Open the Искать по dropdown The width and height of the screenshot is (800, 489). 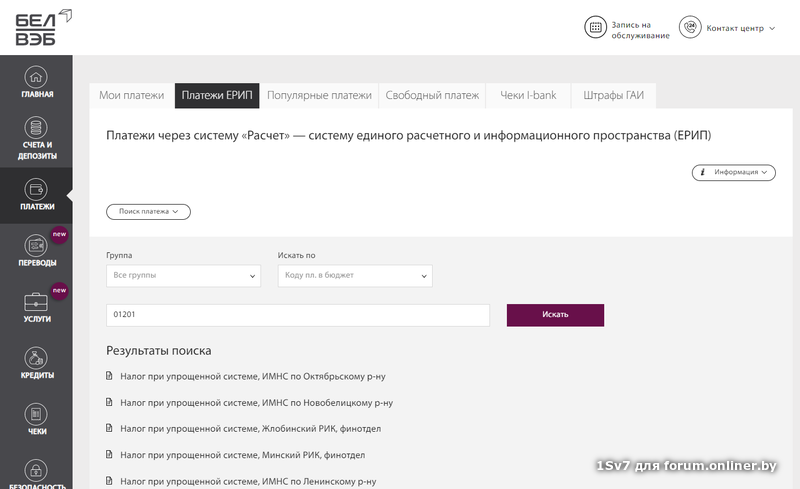(355, 276)
